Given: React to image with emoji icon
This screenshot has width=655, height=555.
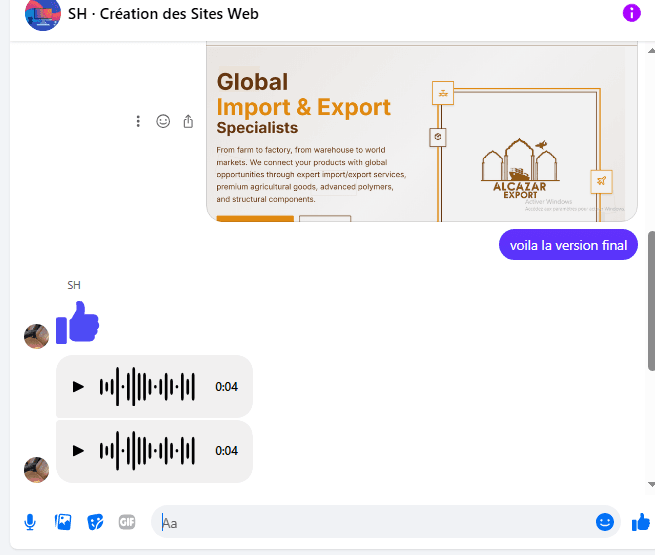Looking at the screenshot, I should tap(163, 121).
